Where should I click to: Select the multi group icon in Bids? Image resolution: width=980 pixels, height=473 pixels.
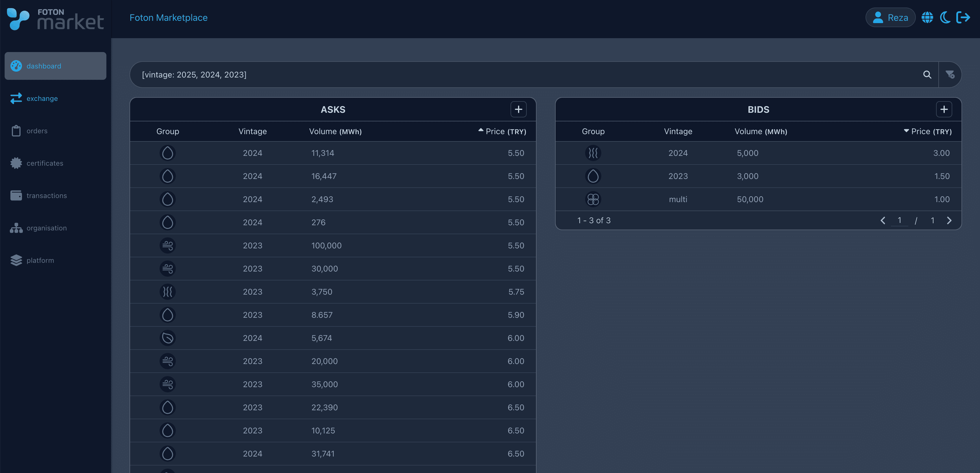tap(593, 199)
